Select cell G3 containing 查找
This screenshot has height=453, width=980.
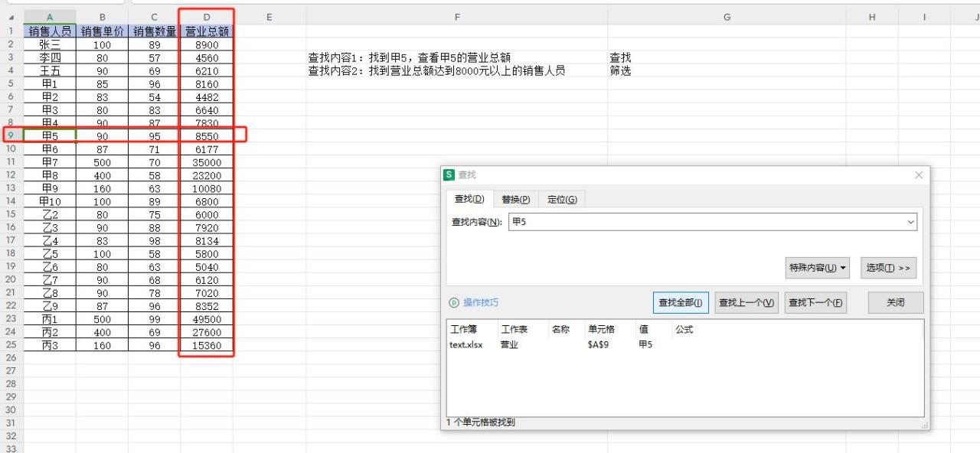tap(727, 57)
